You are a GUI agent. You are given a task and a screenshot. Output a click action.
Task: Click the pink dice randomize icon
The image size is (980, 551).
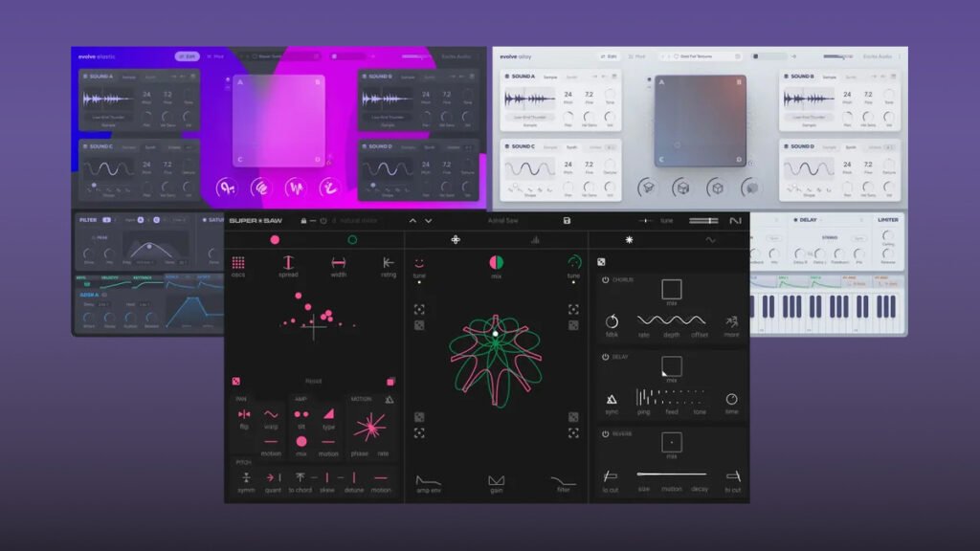[x=235, y=381]
